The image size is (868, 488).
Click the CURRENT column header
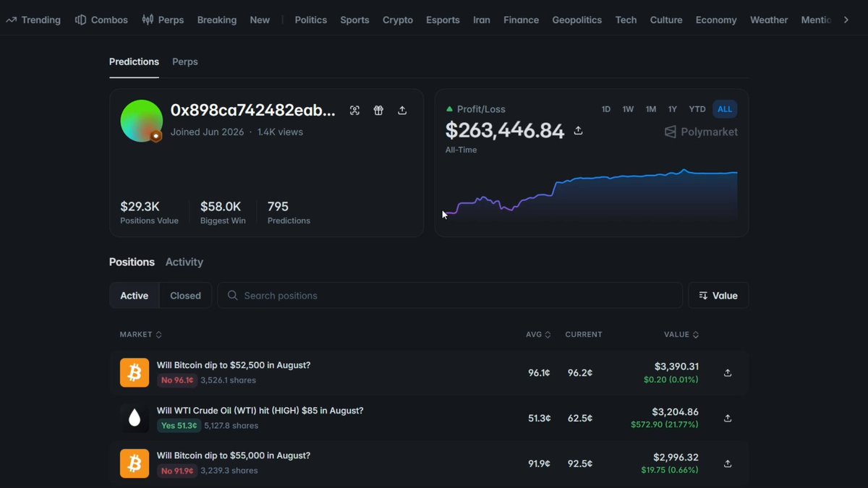pos(584,335)
